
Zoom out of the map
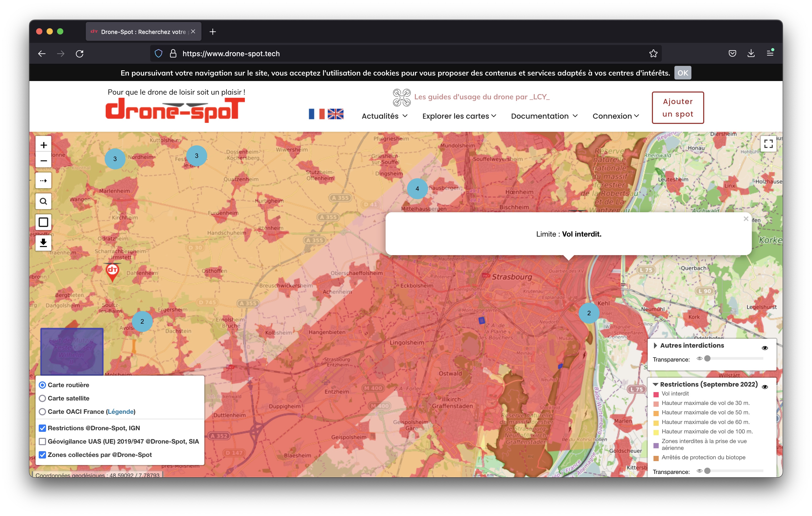point(43,160)
